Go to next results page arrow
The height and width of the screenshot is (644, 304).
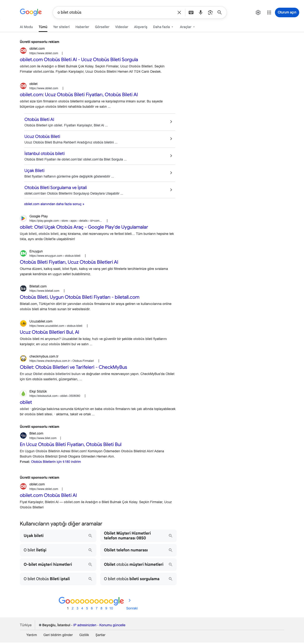pyautogui.click(x=130, y=600)
